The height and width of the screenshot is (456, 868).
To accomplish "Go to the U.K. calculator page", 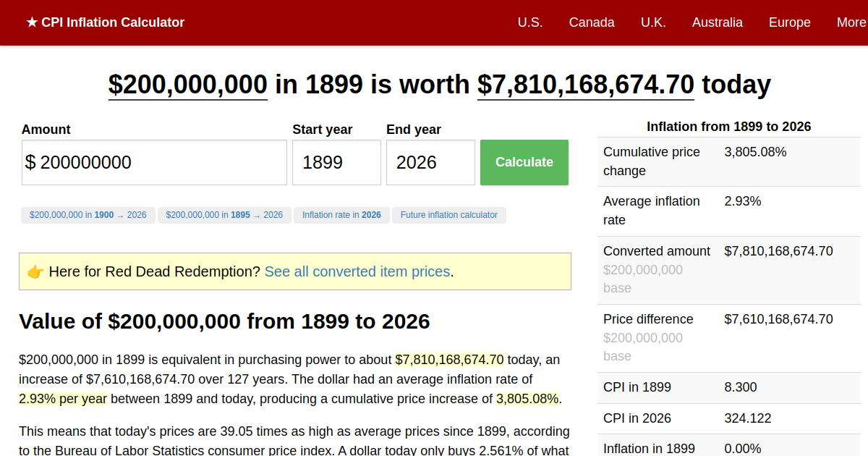I will (653, 22).
